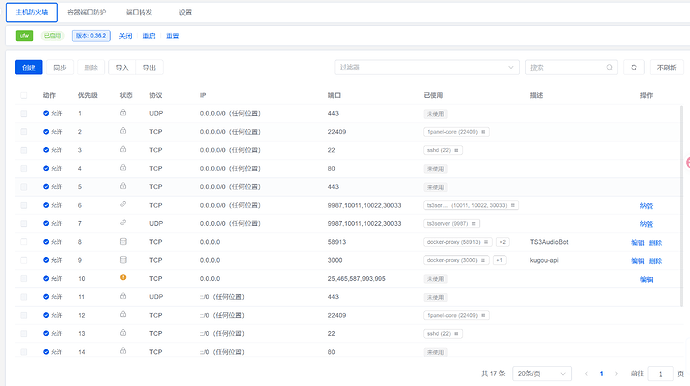
Task: Click the link status icon in priority 6 row
Action: coord(123,204)
